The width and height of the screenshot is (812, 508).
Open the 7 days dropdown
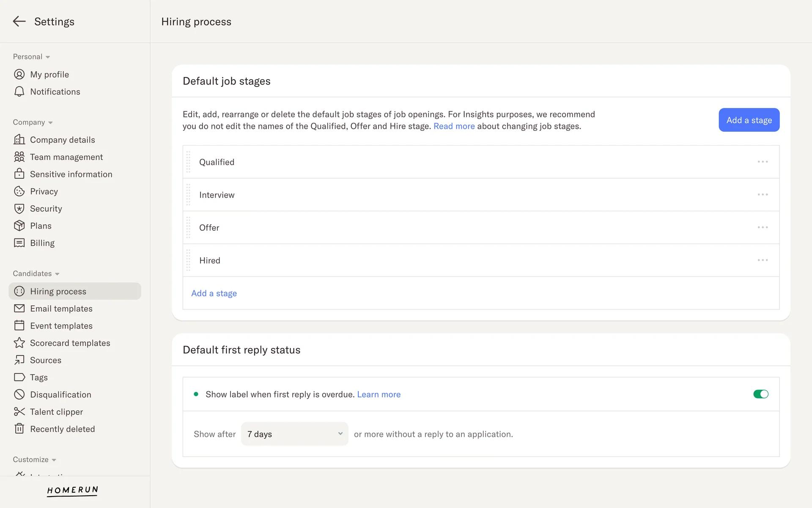point(295,434)
